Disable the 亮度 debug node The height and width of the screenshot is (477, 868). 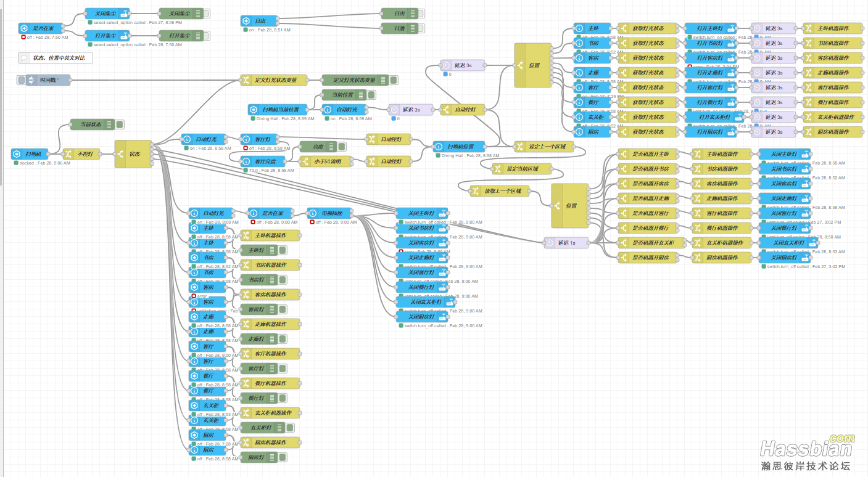(x=342, y=147)
